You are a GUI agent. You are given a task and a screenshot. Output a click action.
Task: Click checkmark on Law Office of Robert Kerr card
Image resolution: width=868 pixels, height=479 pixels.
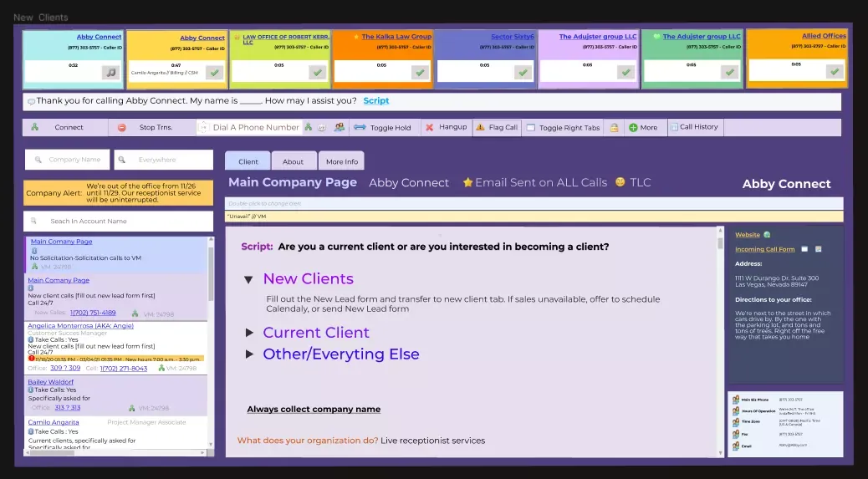(317, 73)
